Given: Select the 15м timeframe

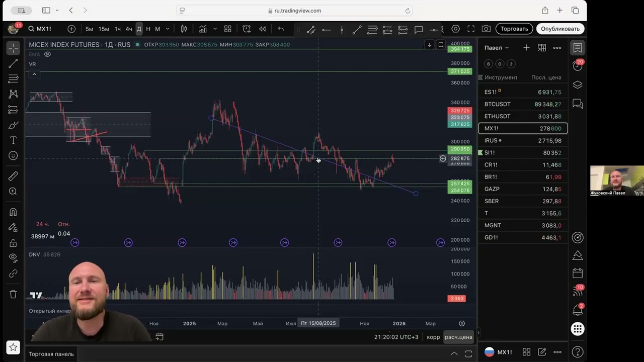Looking at the screenshot, I should click(104, 29).
